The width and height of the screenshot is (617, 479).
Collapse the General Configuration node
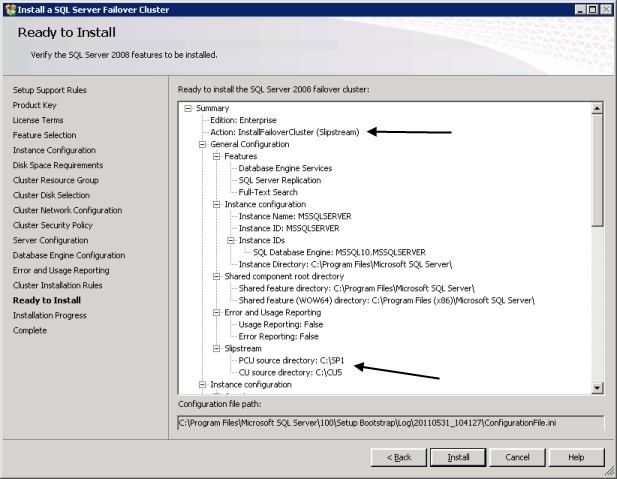(x=202, y=144)
